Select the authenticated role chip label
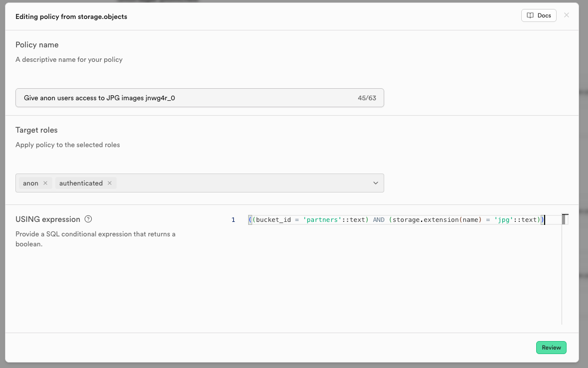Viewport: 588px width, 368px height. (81, 183)
